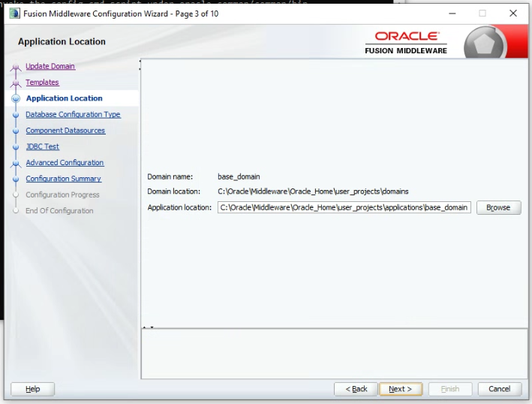The width and height of the screenshot is (532, 404).
Task: Click the Oracle pentagon logo emblem
Action: click(485, 44)
